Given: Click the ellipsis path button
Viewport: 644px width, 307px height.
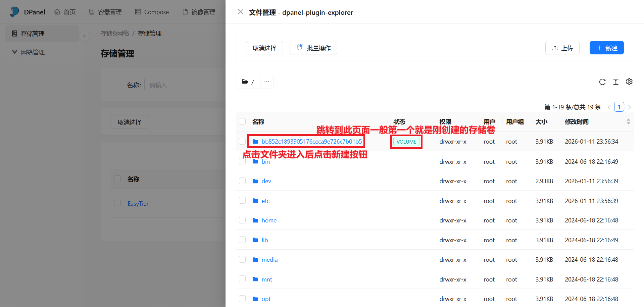Looking at the screenshot, I should (x=267, y=82).
